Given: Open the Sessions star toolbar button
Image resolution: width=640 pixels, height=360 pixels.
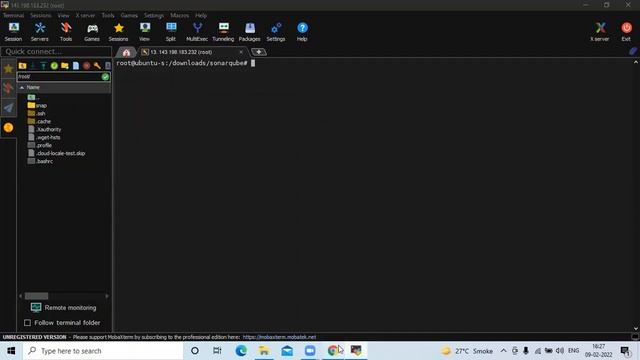Looking at the screenshot, I should pos(118,32).
